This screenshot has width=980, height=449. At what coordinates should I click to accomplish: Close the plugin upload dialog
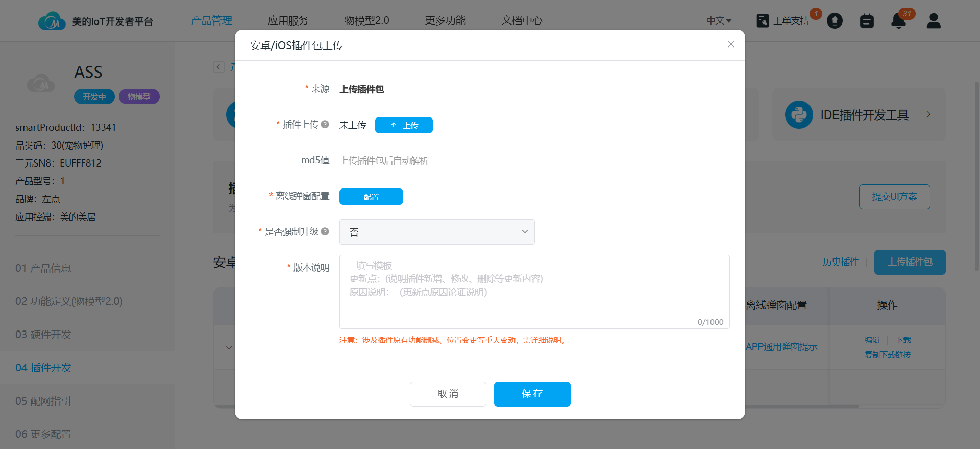click(x=731, y=44)
